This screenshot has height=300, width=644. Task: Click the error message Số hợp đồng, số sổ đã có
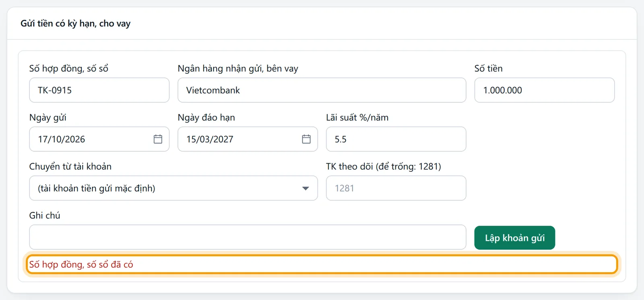pyautogui.click(x=81, y=265)
